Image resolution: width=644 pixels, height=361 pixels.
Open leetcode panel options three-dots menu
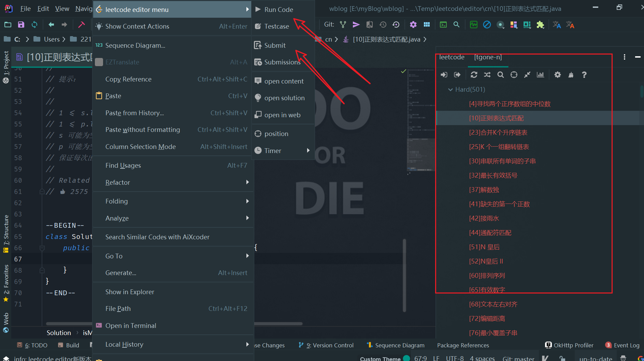625,57
